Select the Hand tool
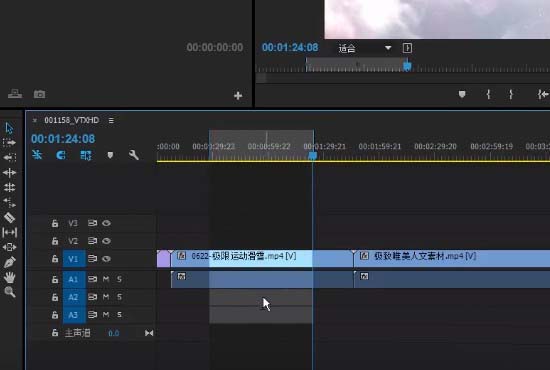The width and height of the screenshot is (550, 370). [9, 277]
